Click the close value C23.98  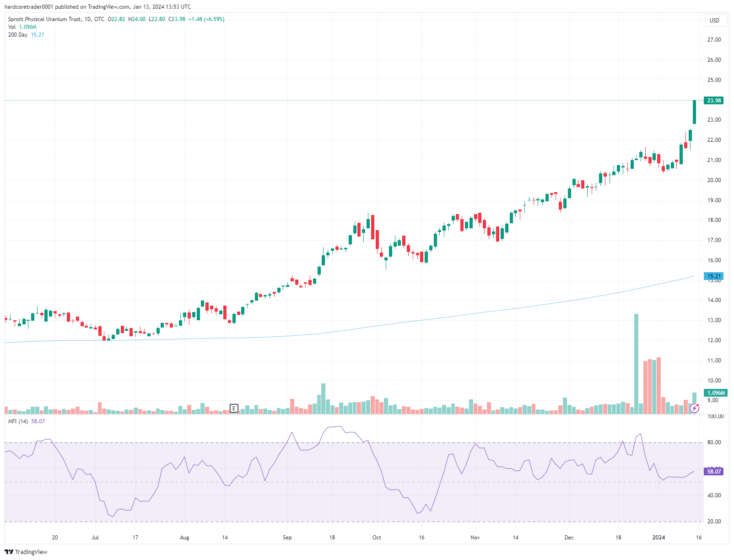click(177, 19)
